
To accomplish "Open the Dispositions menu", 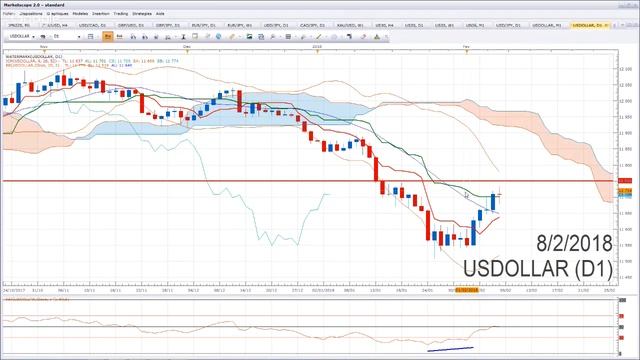I will [31, 13].
